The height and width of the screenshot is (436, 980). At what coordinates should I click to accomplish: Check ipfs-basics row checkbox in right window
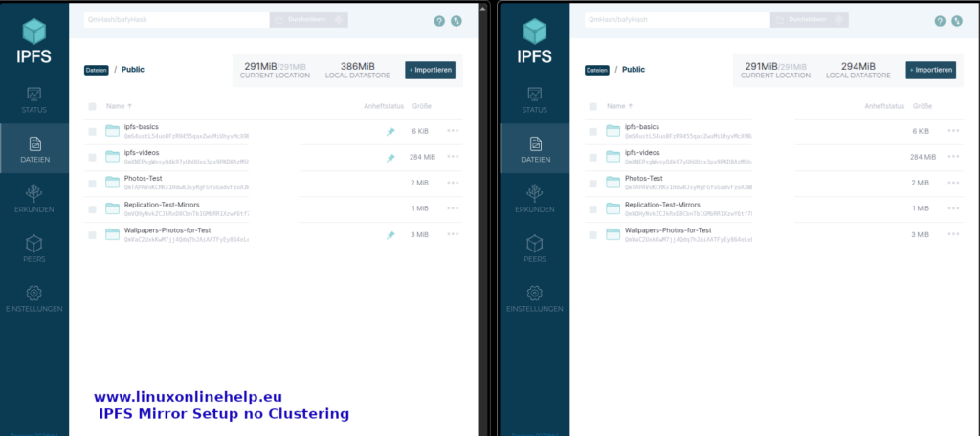pos(593,132)
